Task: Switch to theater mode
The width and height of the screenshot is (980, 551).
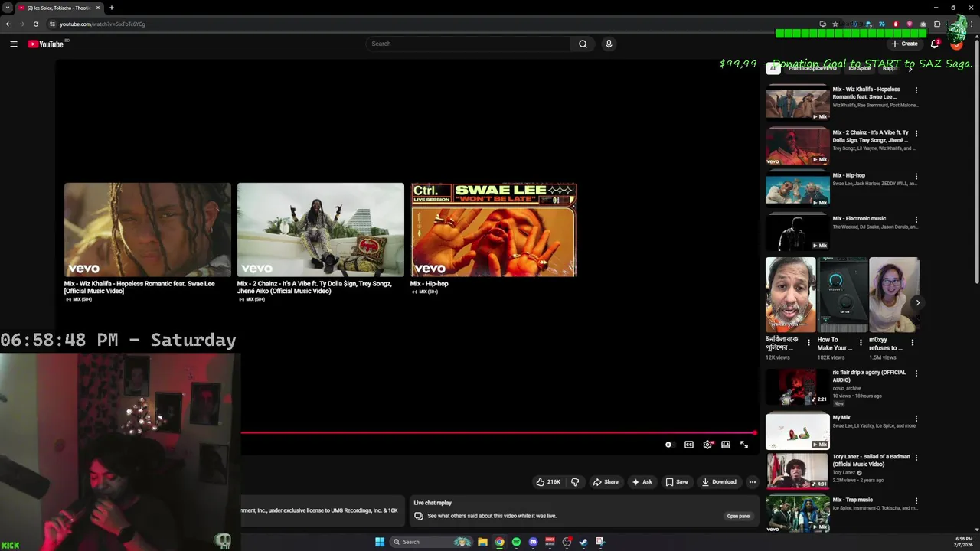Action: click(726, 445)
